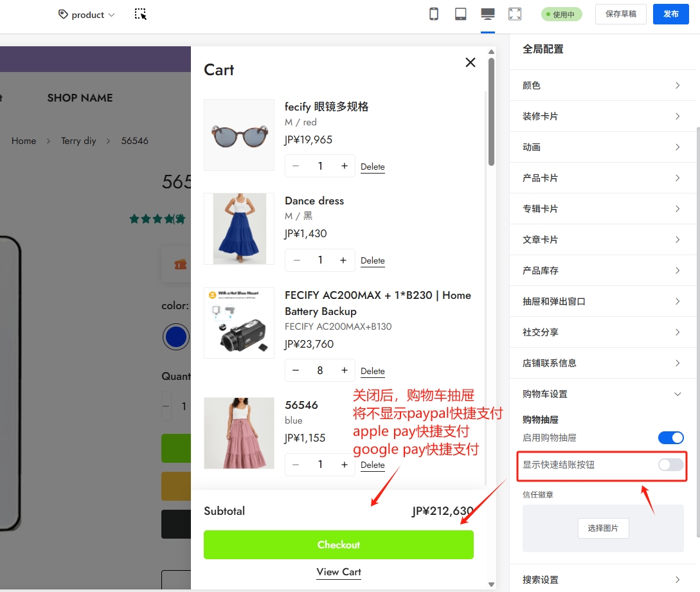
Task: Close the Cart drawer
Action: tap(471, 62)
